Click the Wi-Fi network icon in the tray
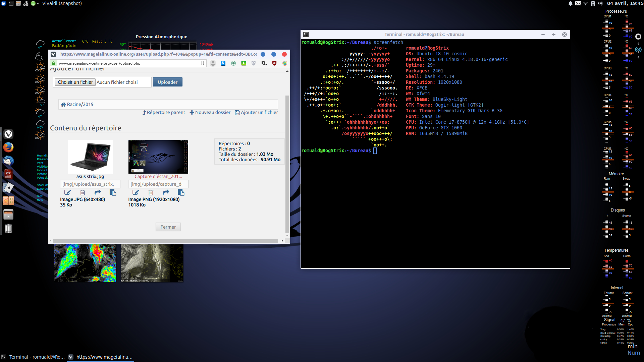This screenshot has height=362, width=644. click(x=586, y=3)
